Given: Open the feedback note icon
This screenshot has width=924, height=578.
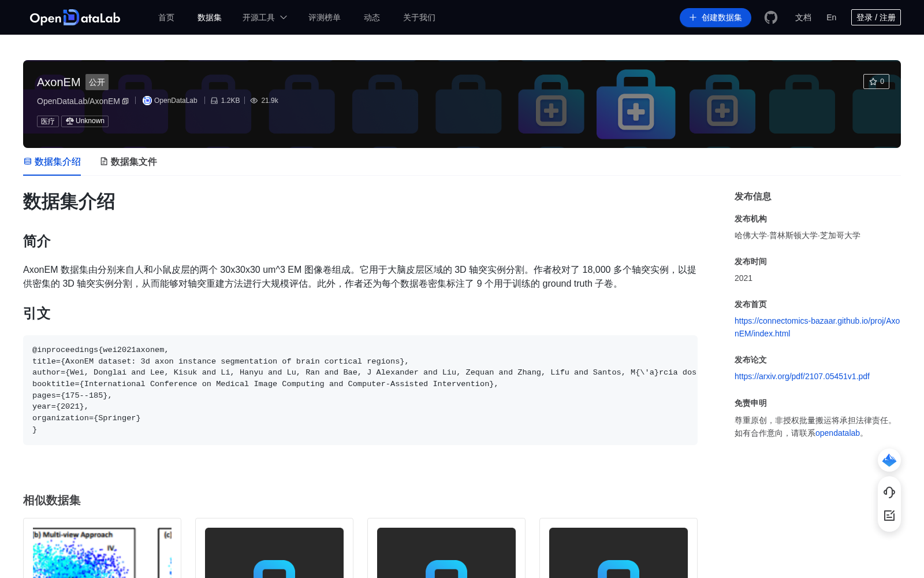Looking at the screenshot, I should (889, 516).
